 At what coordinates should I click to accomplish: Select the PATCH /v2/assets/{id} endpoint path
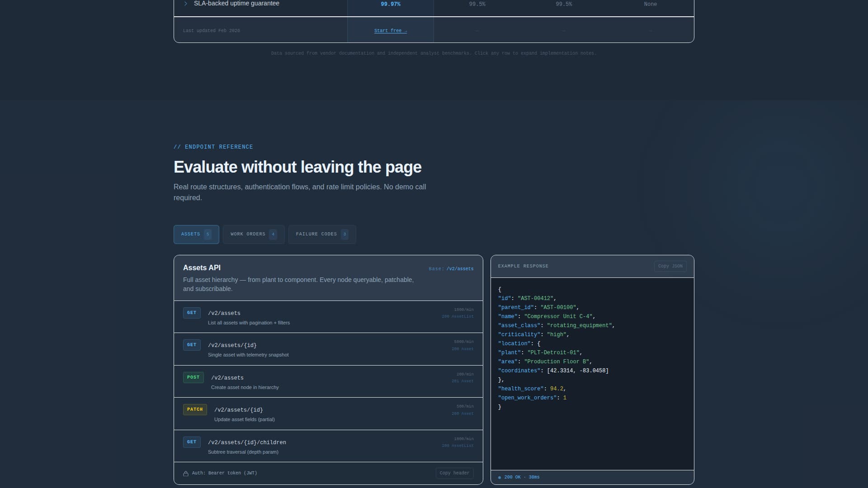238,410
